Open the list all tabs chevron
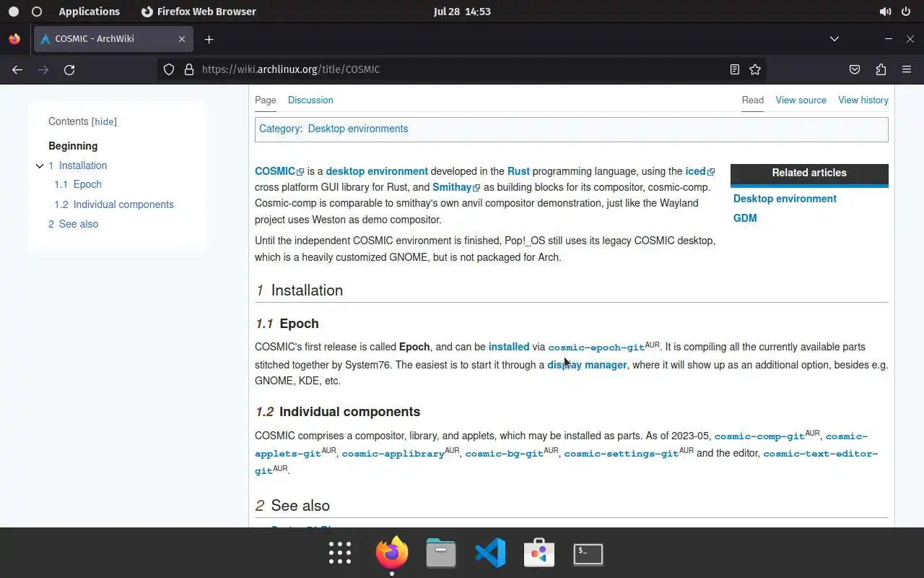 tap(834, 39)
